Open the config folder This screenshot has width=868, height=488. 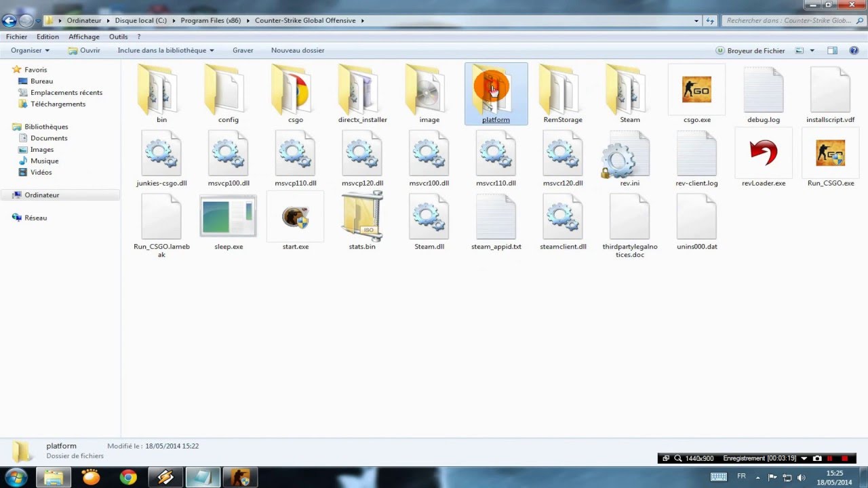228,94
